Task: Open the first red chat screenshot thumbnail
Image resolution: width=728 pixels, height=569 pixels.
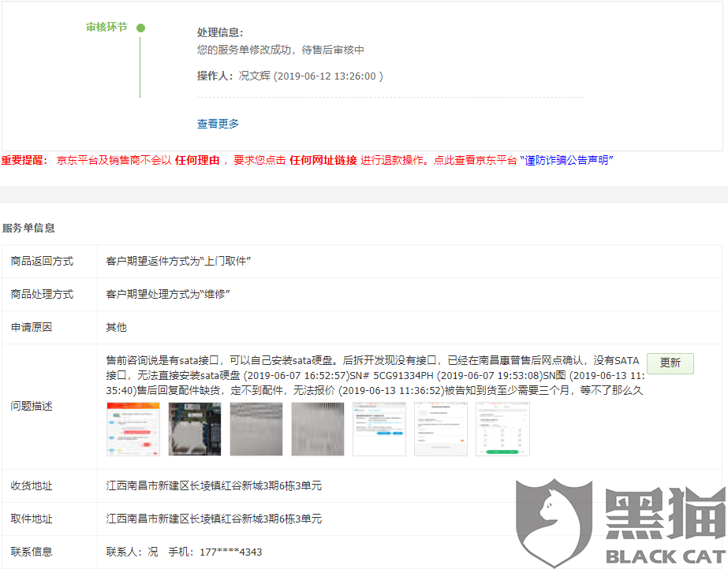Action: click(x=133, y=429)
